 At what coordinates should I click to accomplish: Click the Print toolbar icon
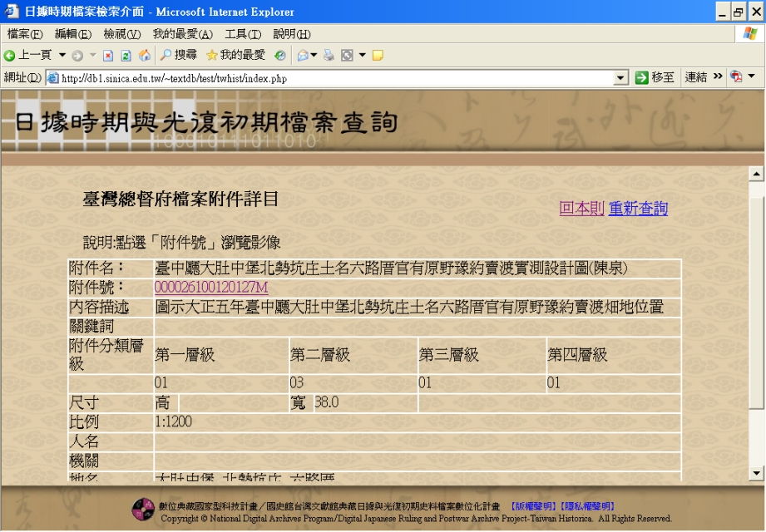coord(329,56)
